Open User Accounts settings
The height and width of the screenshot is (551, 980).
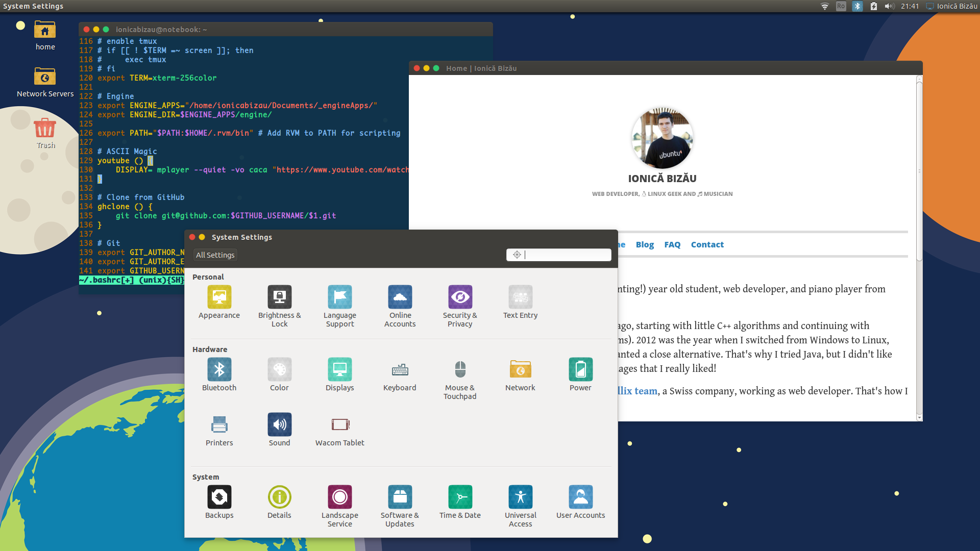click(x=580, y=497)
